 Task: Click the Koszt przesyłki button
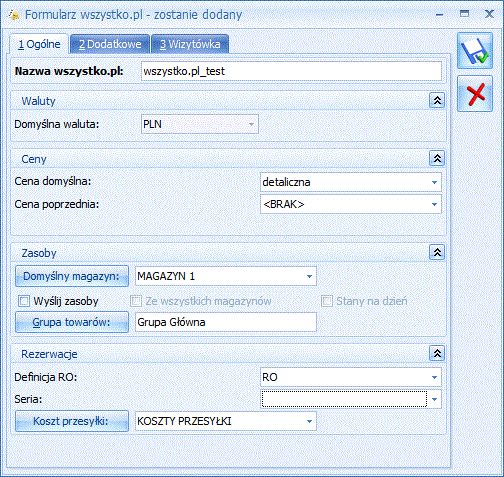click(x=72, y=421)
